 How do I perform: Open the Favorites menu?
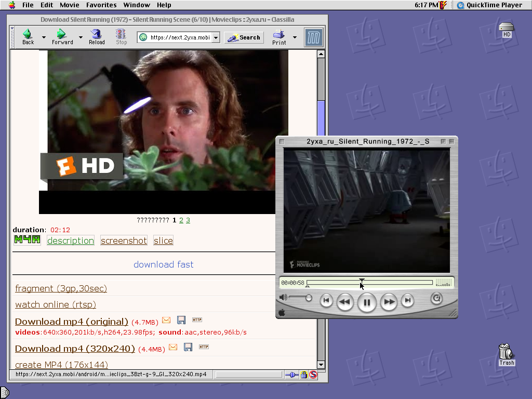click(x=101, y=5)
